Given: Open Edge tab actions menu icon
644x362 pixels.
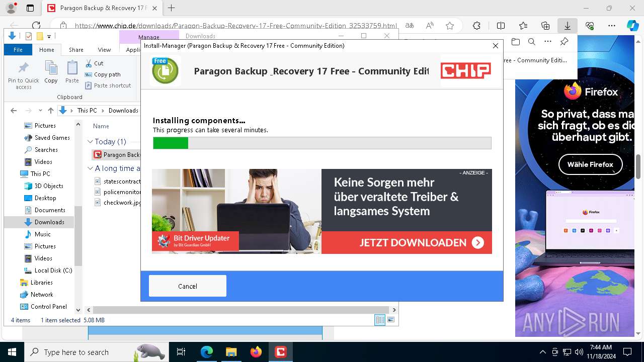Looking at the screenshot, I should 30,8.
